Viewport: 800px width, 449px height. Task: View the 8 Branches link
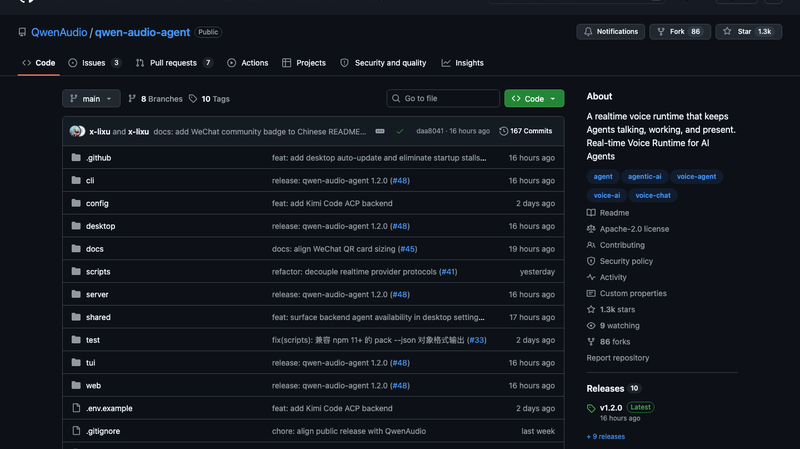155,98
